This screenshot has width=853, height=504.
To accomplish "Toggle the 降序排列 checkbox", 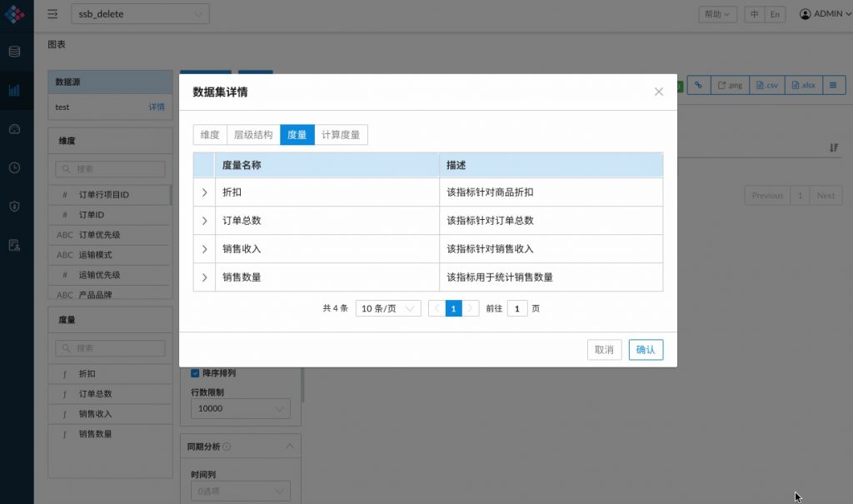I will [195, 373].
